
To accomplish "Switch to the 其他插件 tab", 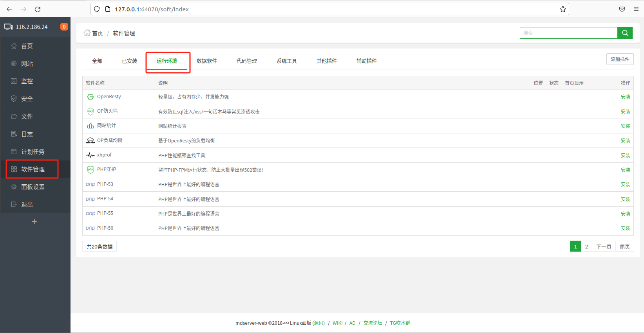I will click(327, 61).
